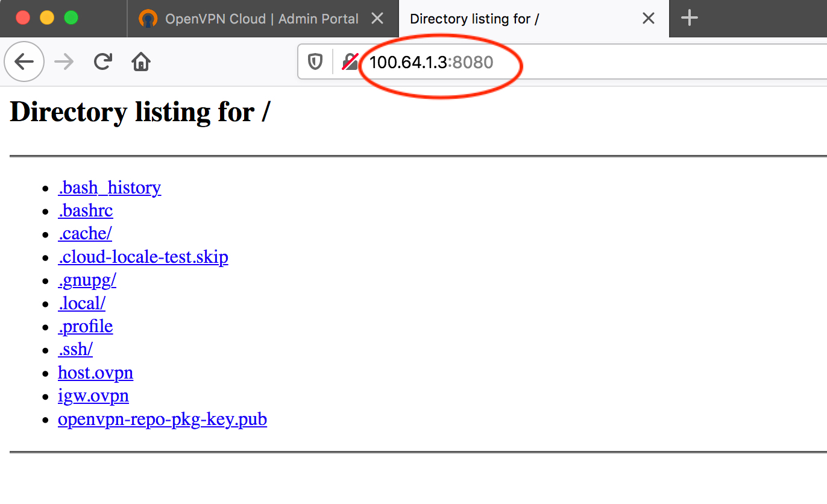Open the .bash_history file link
The image size is (827, 504).
click(109, 188)
